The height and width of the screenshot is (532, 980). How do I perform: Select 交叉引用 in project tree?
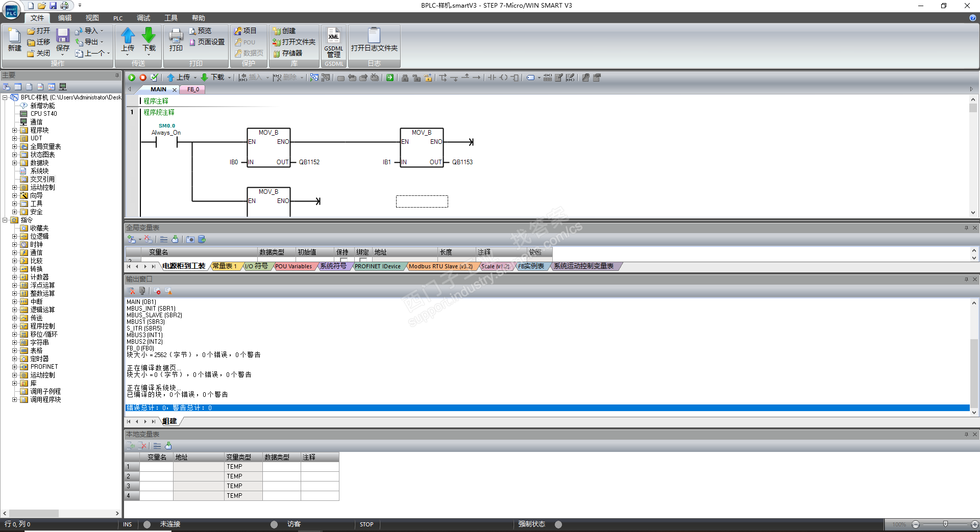[42, 179]
